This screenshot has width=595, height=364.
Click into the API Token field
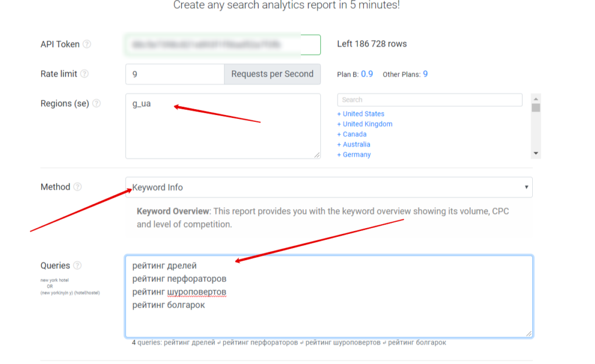223,45
